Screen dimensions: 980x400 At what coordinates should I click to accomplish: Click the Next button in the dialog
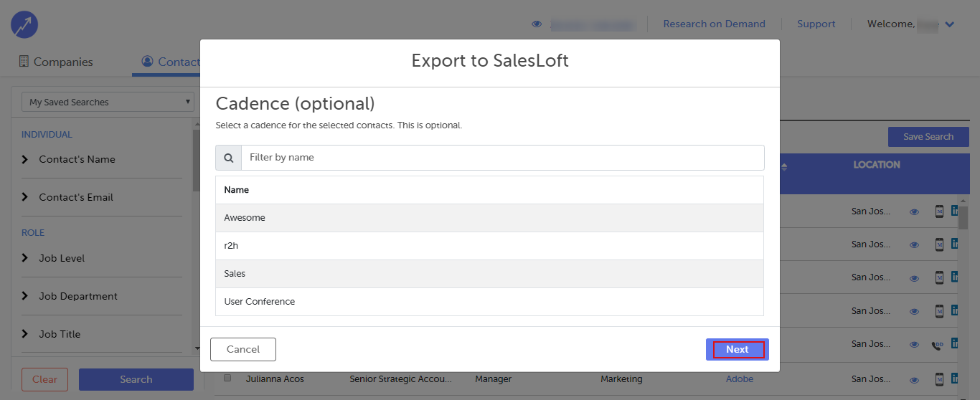pyautogui.click(x=738, y=349)
